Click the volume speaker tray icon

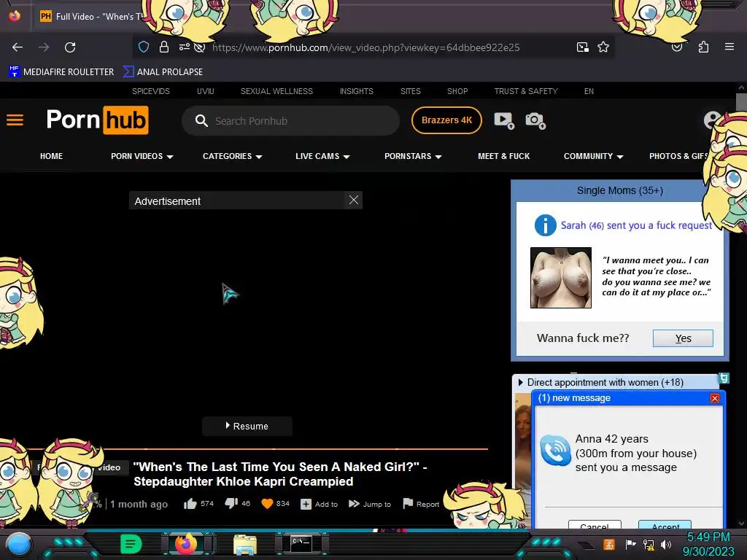point(666,544)
